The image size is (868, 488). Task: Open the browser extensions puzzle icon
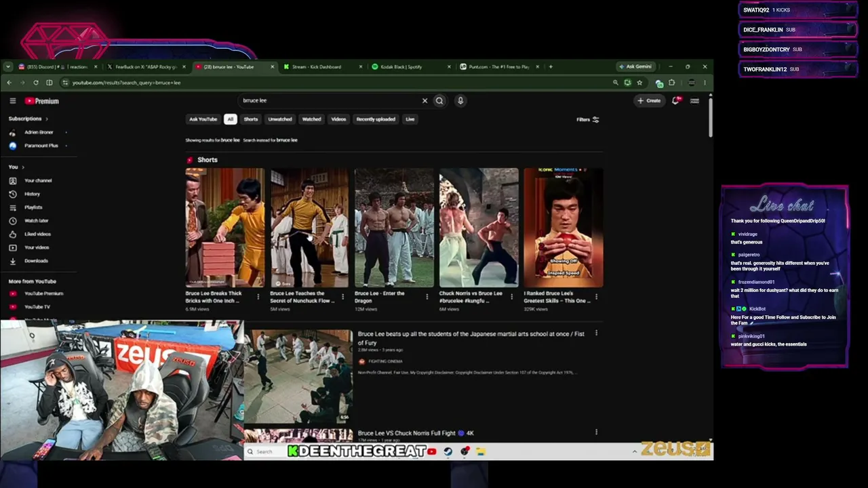671,83
